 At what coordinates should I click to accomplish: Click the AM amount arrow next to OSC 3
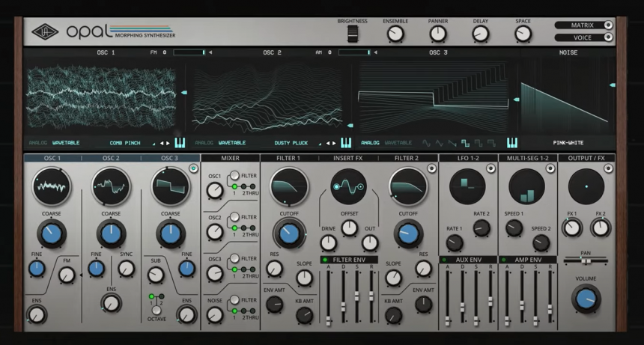coord(376,52)
